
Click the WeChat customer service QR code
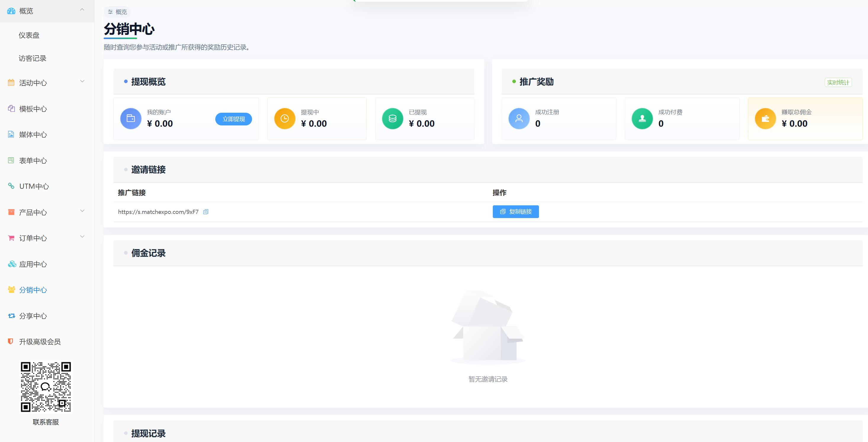pos(46,387)
